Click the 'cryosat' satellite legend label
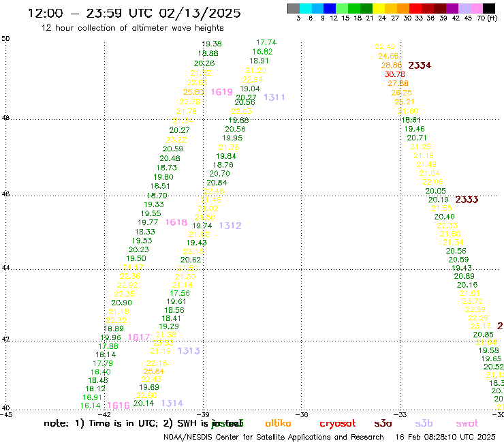Screen dimensions: 504x443 (x=338, y=423)
